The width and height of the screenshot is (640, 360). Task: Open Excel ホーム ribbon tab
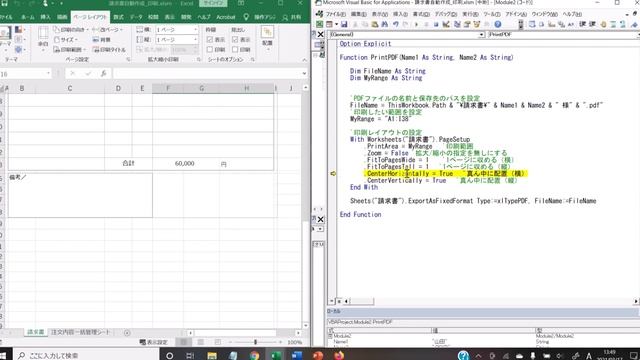(28, 17)
